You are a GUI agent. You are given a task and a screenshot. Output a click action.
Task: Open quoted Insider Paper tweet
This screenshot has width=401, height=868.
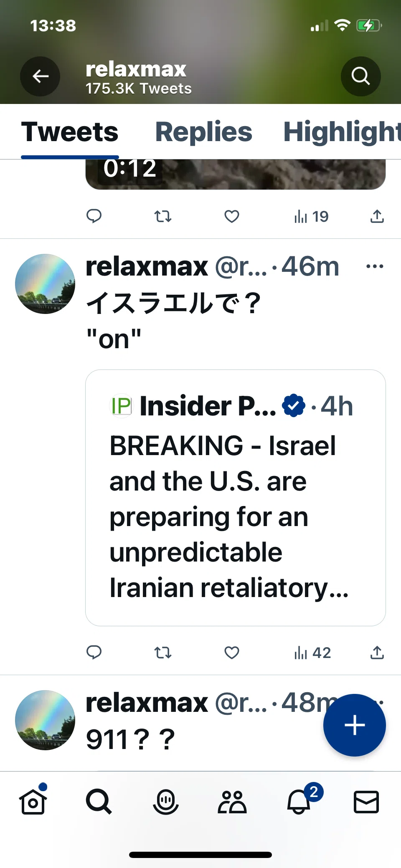[x=235, y=498]
